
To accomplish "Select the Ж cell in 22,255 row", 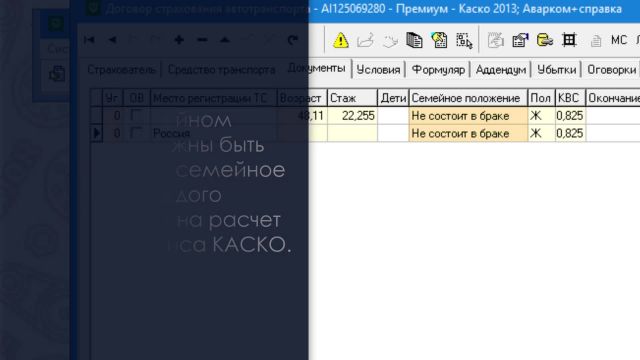I will coord(541,116).
